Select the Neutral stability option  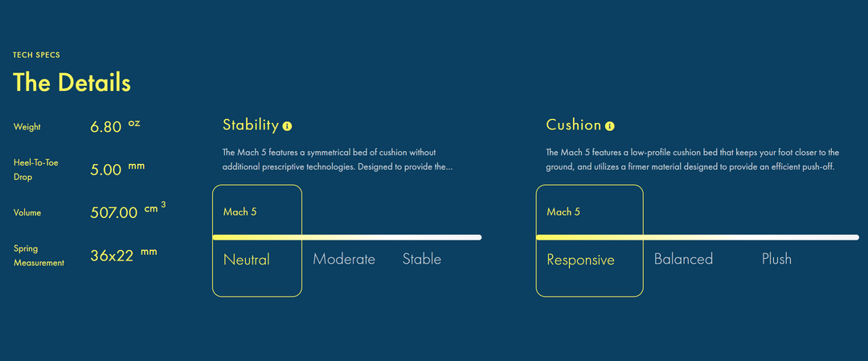pos(247,260)
